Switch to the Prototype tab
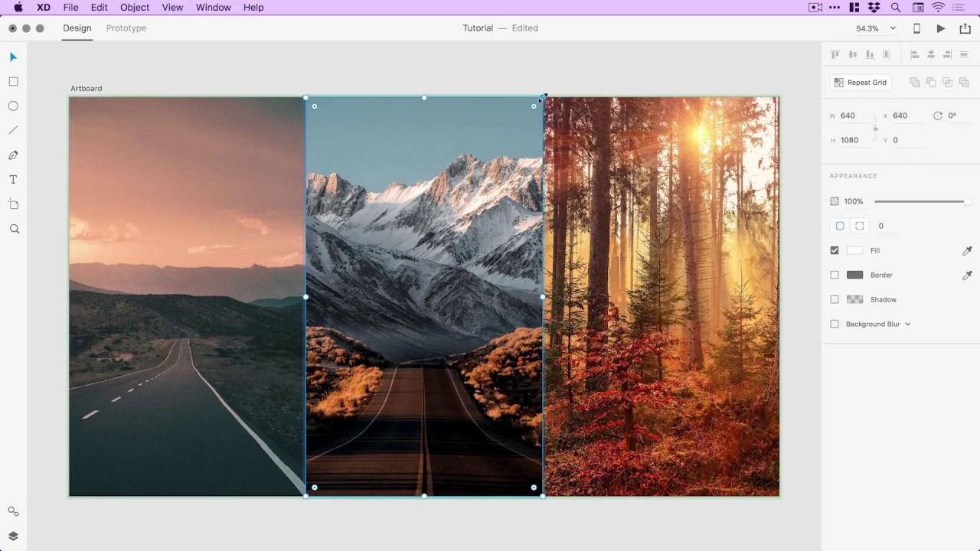 (x=126, y=28)
